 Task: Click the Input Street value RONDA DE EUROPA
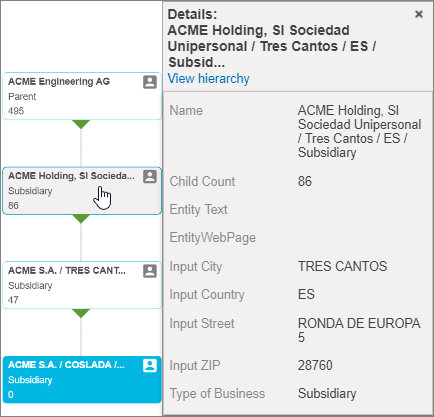click(x=359, y=330)
